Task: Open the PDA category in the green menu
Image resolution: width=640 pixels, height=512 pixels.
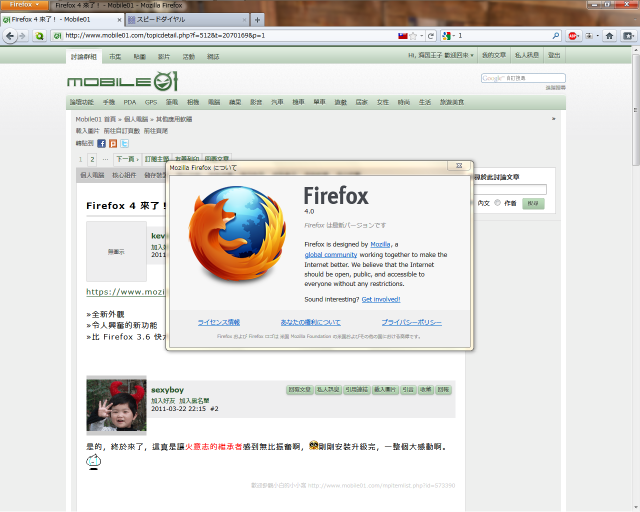Action: 130,102
